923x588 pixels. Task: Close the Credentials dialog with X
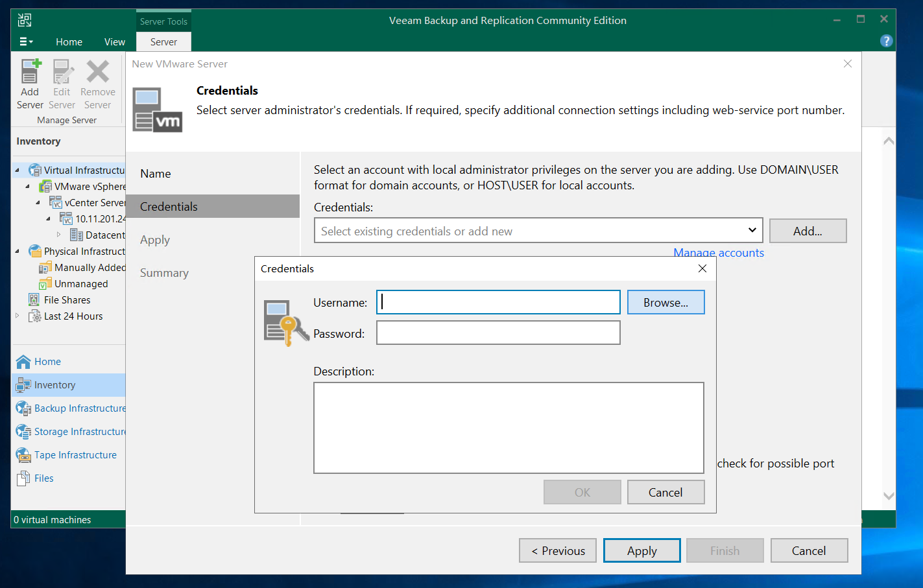702,268
